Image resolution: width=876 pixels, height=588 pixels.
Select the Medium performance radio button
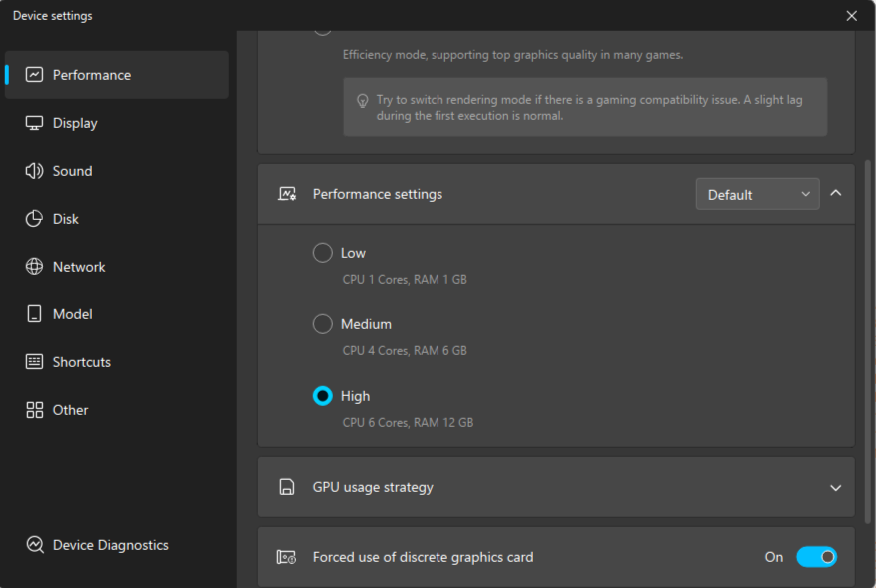323,324
